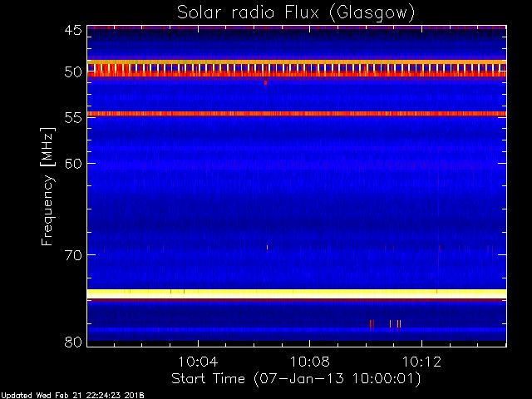Click the bright yellow band near 75 MHz
This screenshot has height=399, width=532.
(296, 293)
